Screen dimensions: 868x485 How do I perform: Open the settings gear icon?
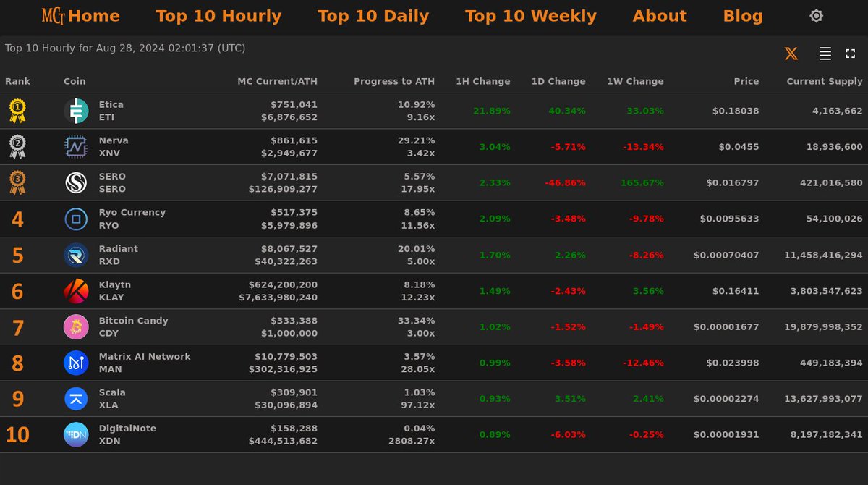[x=816, y=16]
